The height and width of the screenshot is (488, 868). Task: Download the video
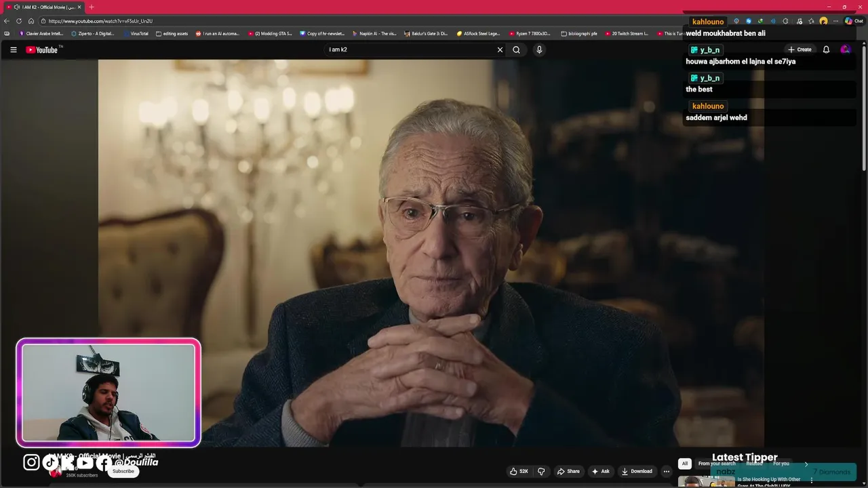[x=637, y=471]
